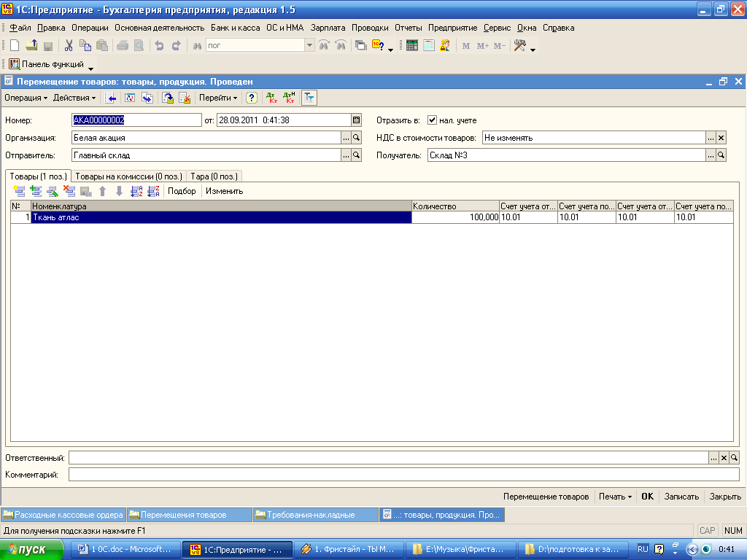The width and height of the screenshot is (747, 560).
Task: Open the date picker calendar icon
Action: pyautogui.click(x=356, y=120)
